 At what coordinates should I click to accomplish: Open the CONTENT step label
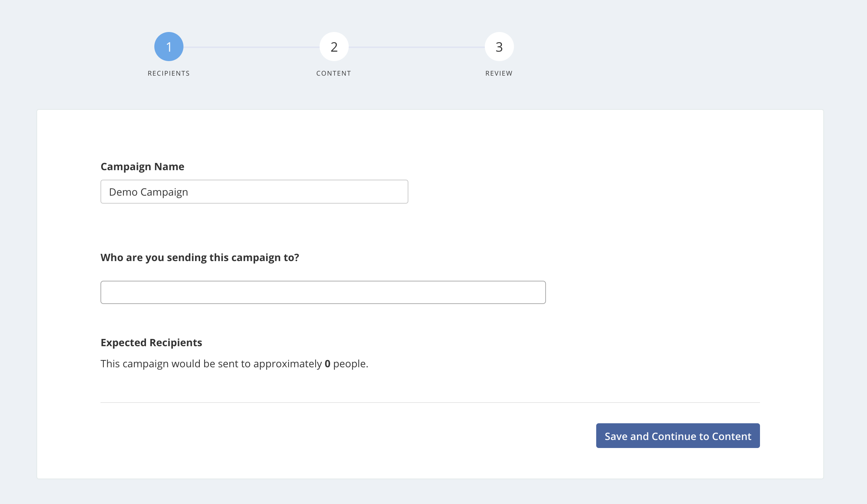pos(333,73)
